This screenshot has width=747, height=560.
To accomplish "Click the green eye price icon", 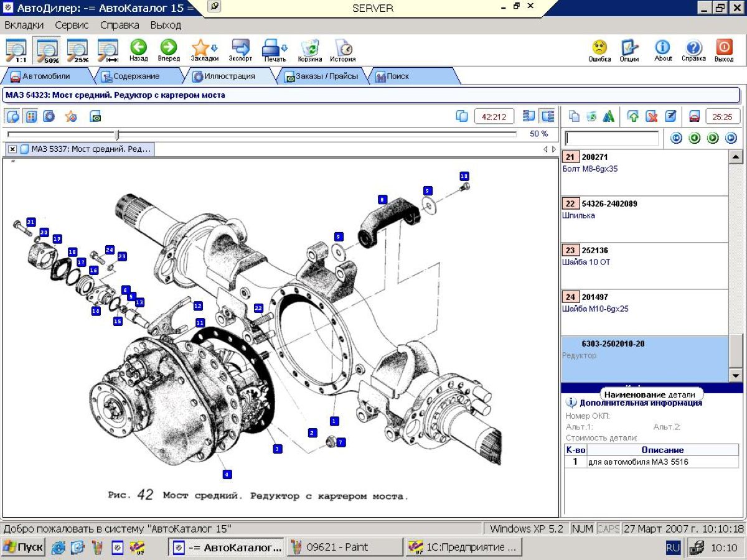I will (95, 116).
